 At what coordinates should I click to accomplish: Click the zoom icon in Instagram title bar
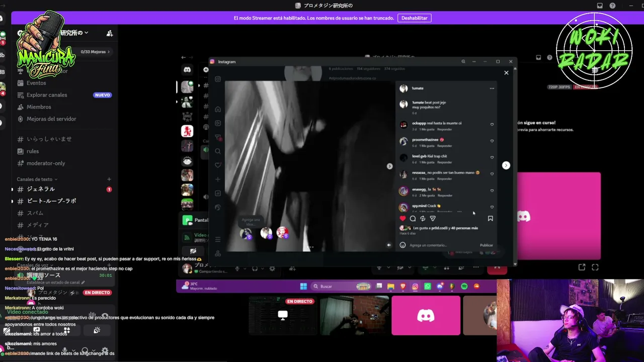pos(463,62)
